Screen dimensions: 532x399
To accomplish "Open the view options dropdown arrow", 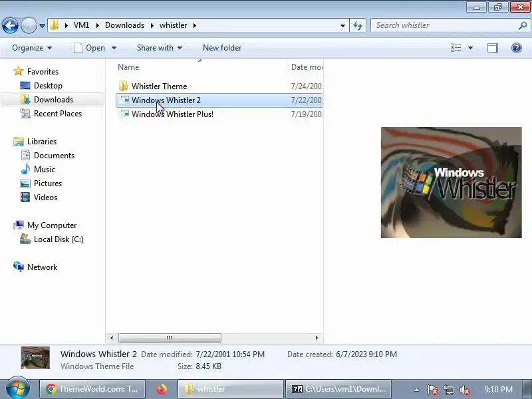I will click(470, 48).
